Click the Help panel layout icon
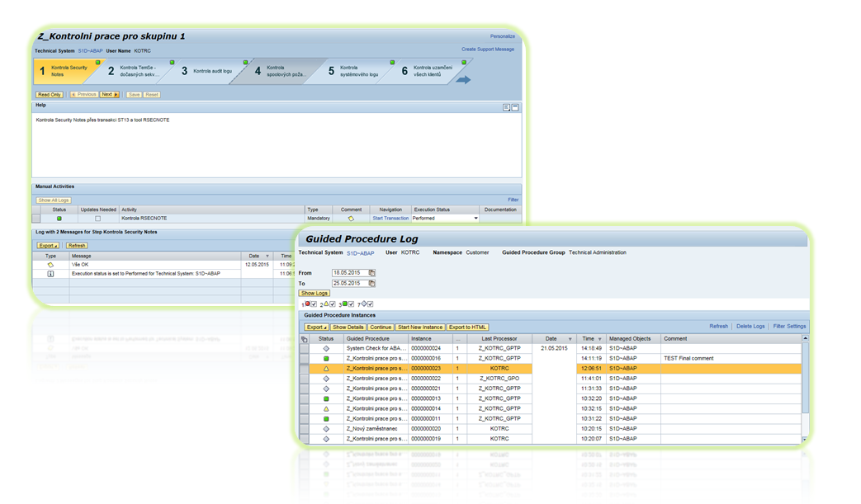Viewport: 861px width, 504px height. point(506,107)
